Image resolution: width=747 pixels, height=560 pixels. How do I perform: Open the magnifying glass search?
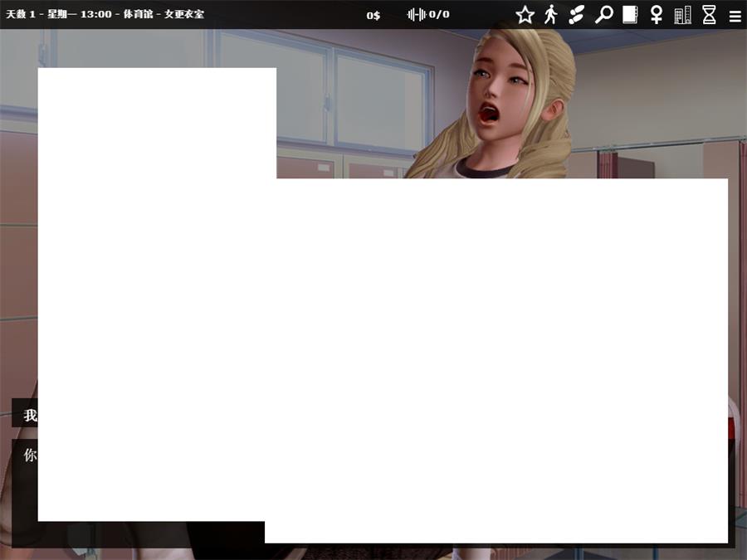pos(603,15)
